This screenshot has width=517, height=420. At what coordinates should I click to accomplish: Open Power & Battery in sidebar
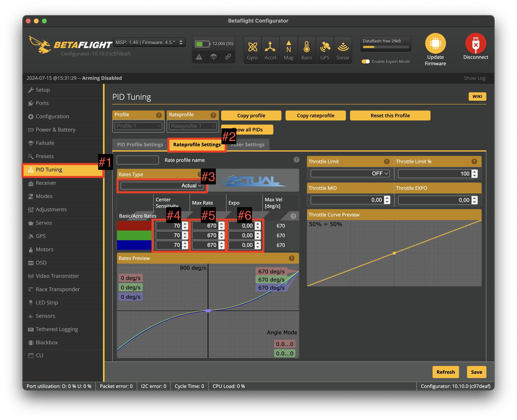[x=63, y=130]
